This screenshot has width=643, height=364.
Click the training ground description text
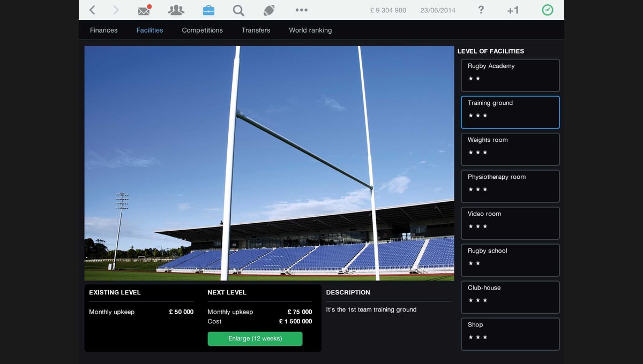coord(371,309)
